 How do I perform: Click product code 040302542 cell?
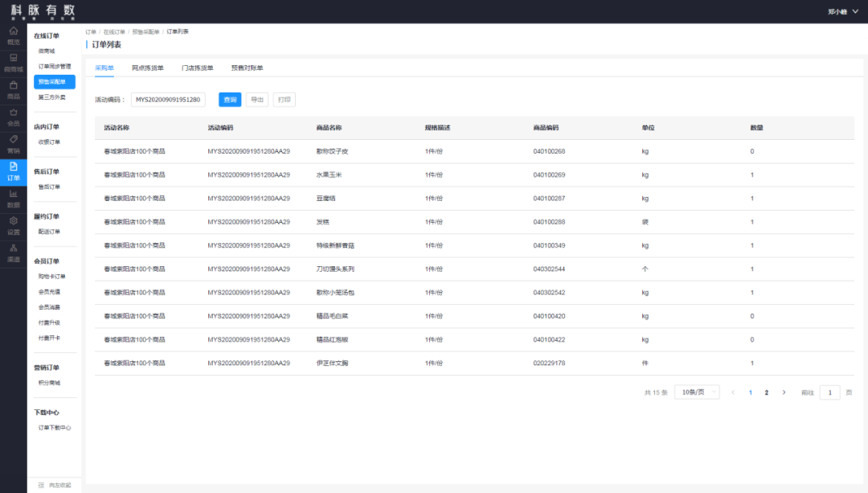549,293
